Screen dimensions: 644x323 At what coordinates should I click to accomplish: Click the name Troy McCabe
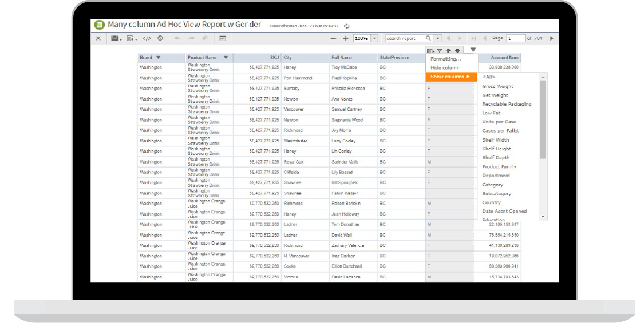tap(344, 67)
